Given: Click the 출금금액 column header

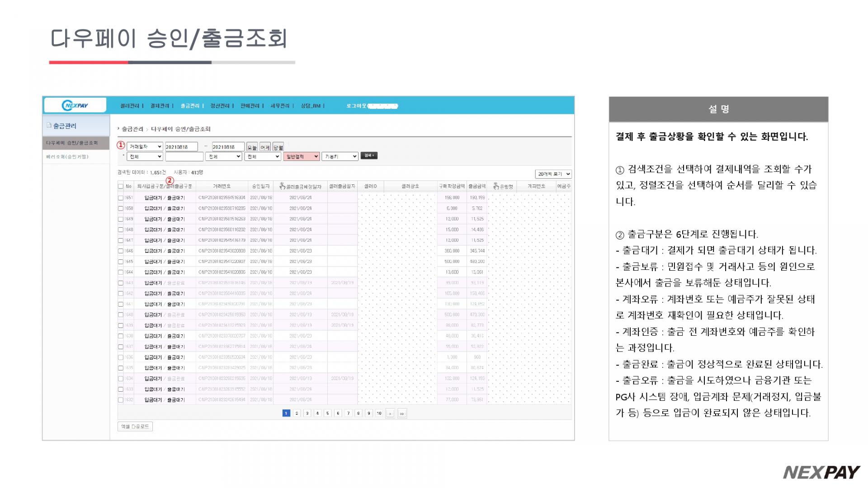Looking at the screenshot, I should (x=476, y=186).
